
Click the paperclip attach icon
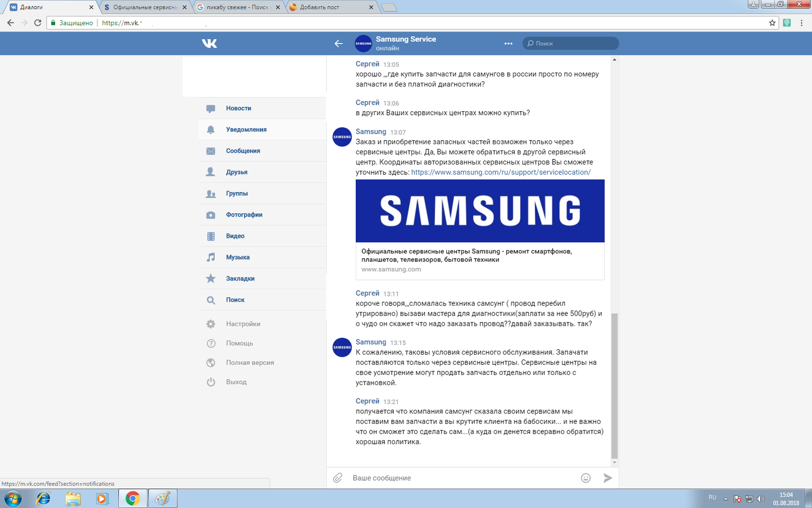click(337, 478)
